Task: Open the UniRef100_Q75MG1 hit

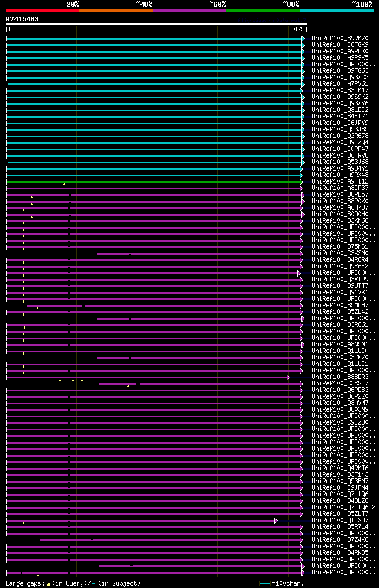Action: (340, 247)
